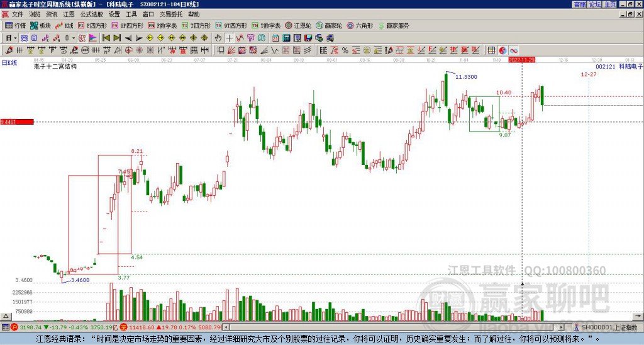This screenshot has height=345, width=644.
Task: Expand the candlestick style dropdown arrow
Action: tap(74, 38)
